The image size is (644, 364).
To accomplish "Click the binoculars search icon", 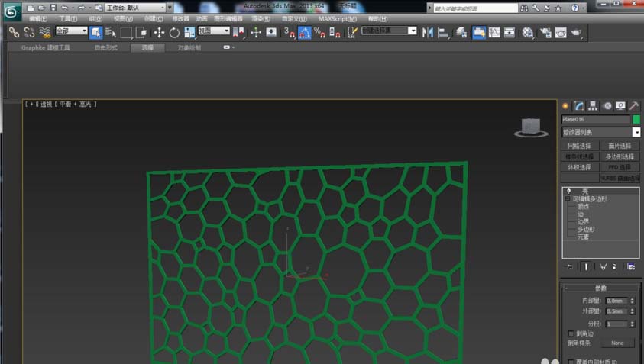I will click(x=524, y=8).
